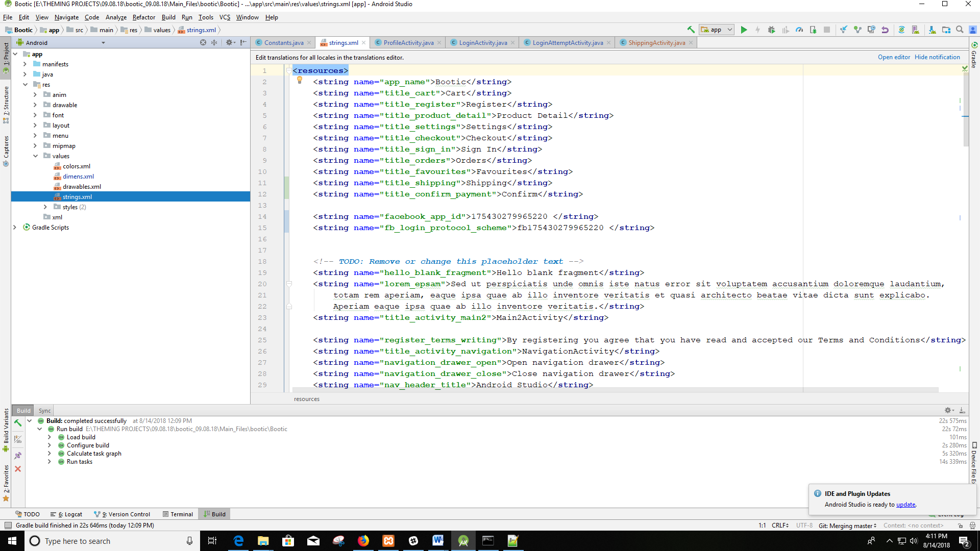This screenshot has width=980, height=551.
Task: Click the update link in notification
Action: [905, 505]
